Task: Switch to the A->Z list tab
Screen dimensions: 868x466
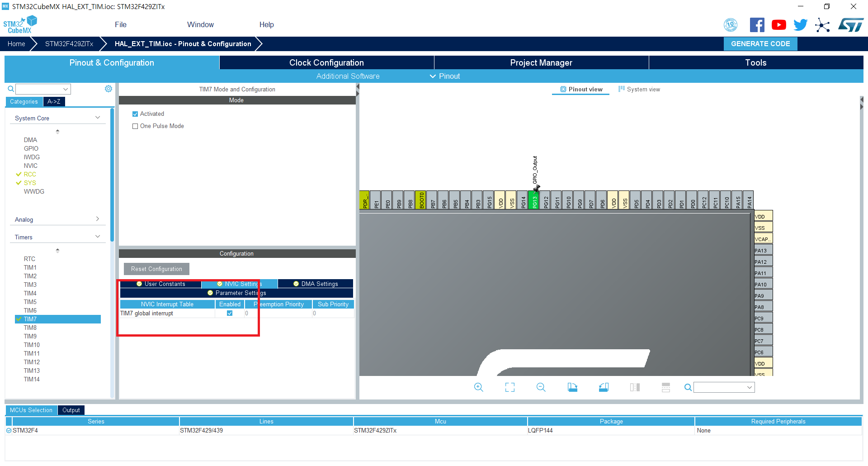Action: point(54,101)
